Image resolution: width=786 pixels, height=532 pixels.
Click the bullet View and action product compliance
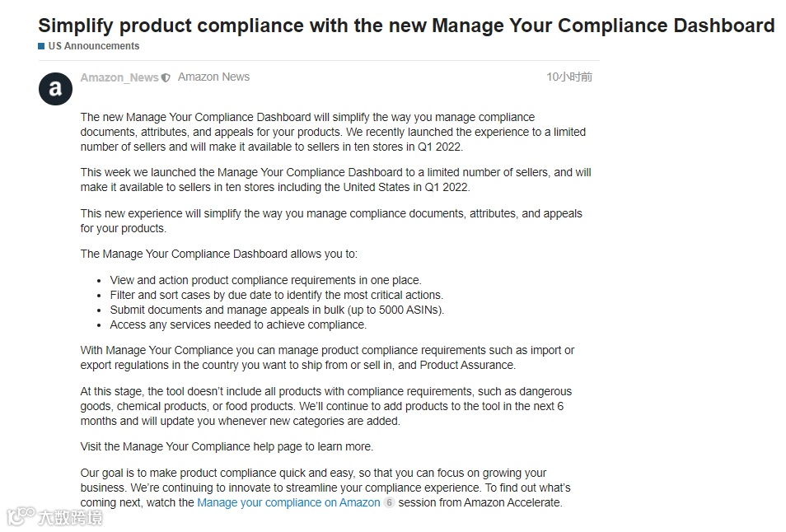[265, 280]
